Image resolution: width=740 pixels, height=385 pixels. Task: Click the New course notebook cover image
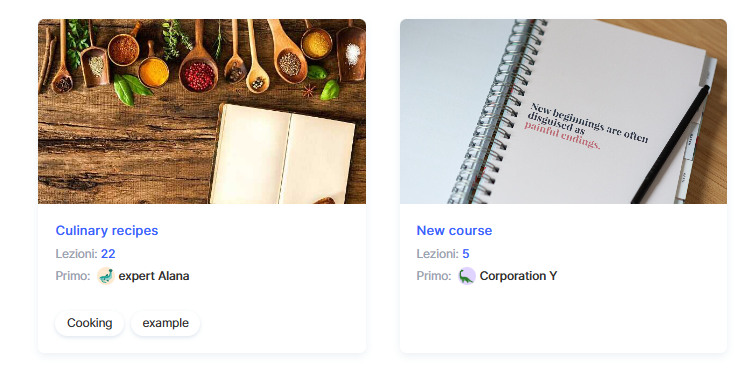pyautogui.click(x=563, y=111)
